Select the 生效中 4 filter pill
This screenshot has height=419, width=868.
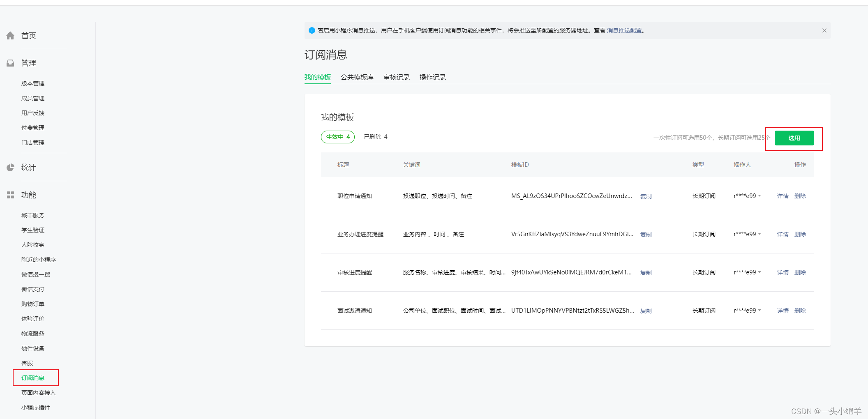[338, 137]
